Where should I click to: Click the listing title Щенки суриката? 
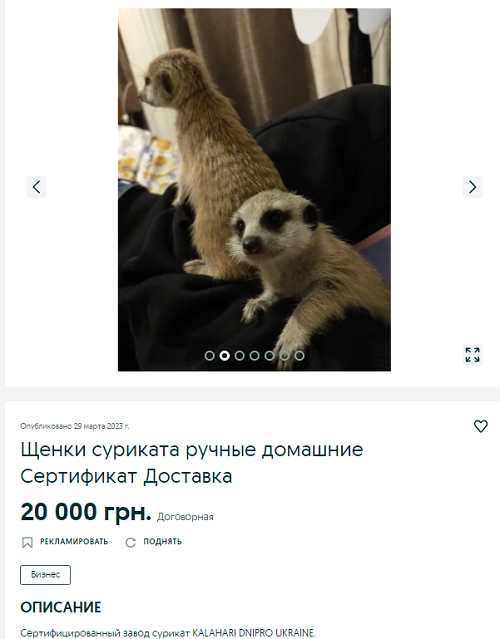tap(192, 463)
